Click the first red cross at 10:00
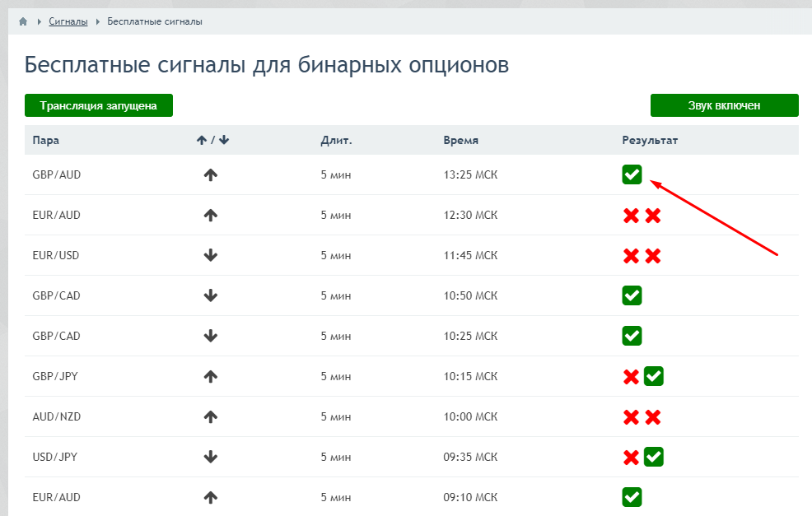The width and height of the screenshot is (812, 516). coord(632,417)
